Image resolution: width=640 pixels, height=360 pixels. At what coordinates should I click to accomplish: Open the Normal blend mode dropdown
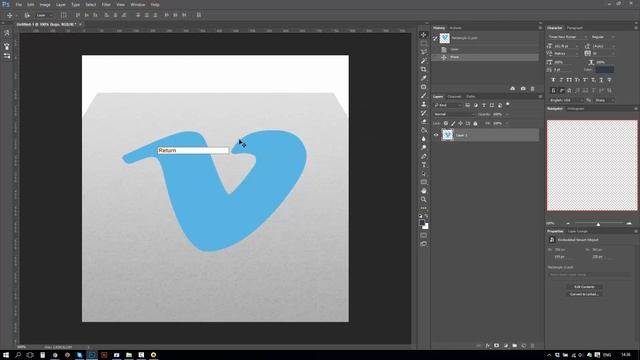coord(454,114)
